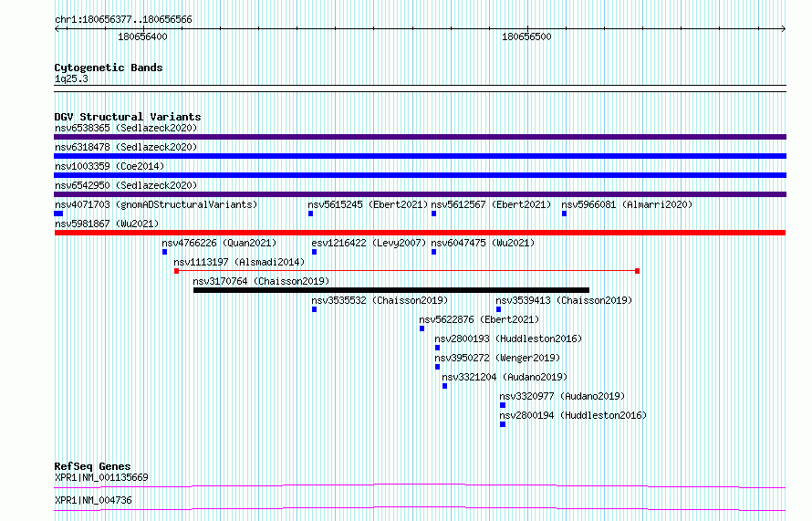Screen dimensions: 812x521
Task: Click the DGV Structural Variants track title
Action: [128, 117]
